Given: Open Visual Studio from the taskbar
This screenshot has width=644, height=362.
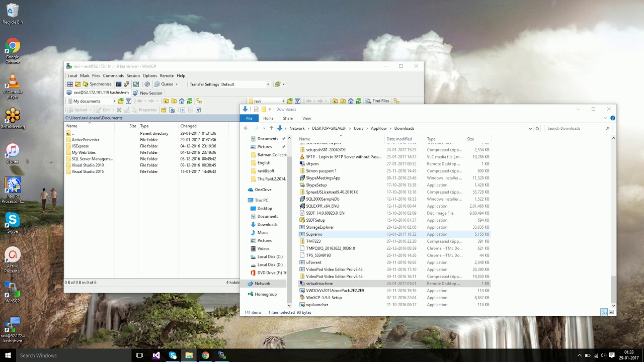Looking at the screenshot, I should coord(156,355).
